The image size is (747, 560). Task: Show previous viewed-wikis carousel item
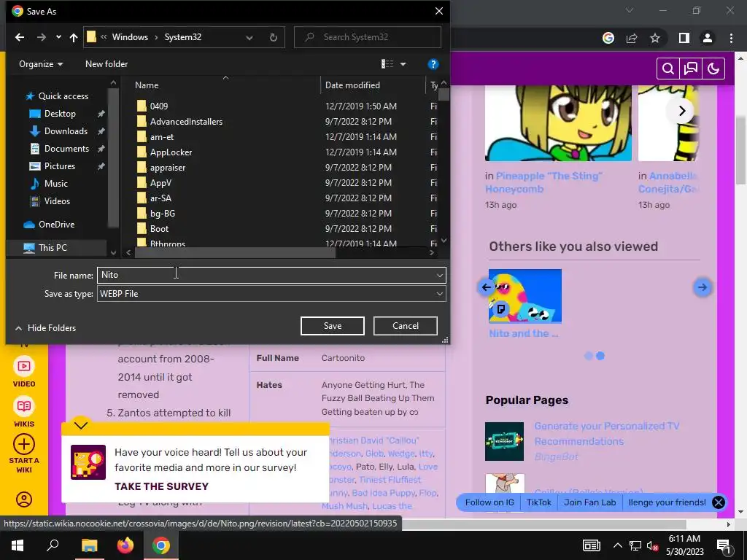(x=486, y=287)
